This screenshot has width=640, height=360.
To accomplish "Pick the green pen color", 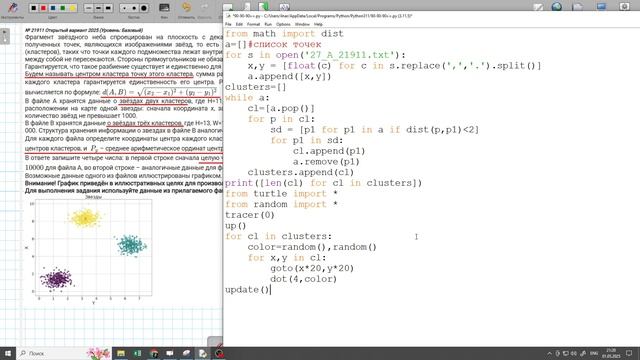I will pyautogui.click(x=63, y=8).
